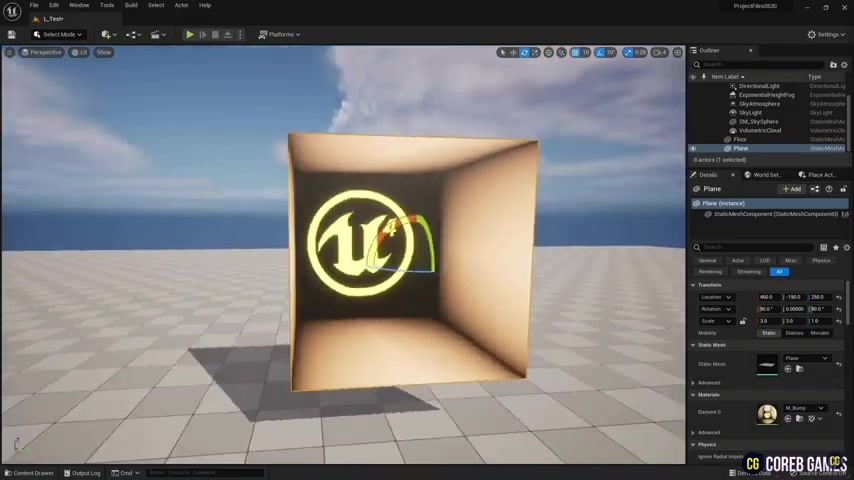Select the Floor actor in the Outliner
The height and width of the screenshot is (480, 854).
tap(740, 139)
